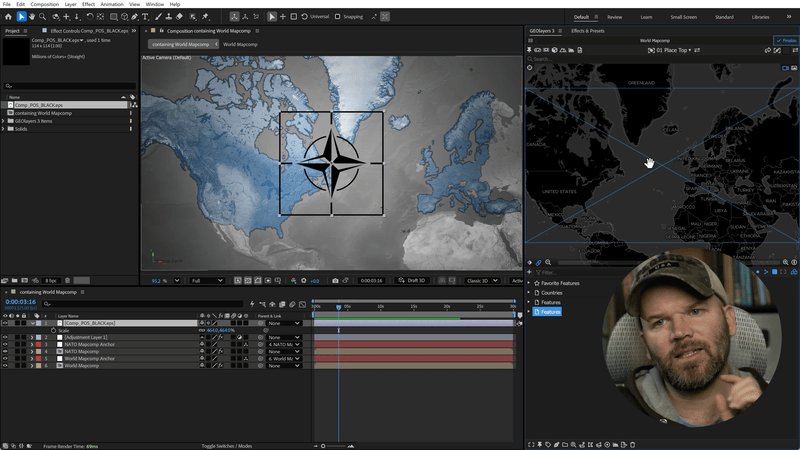
Task: Click the star icon beside Favorite Features
Action: click(x=537, y=283)
